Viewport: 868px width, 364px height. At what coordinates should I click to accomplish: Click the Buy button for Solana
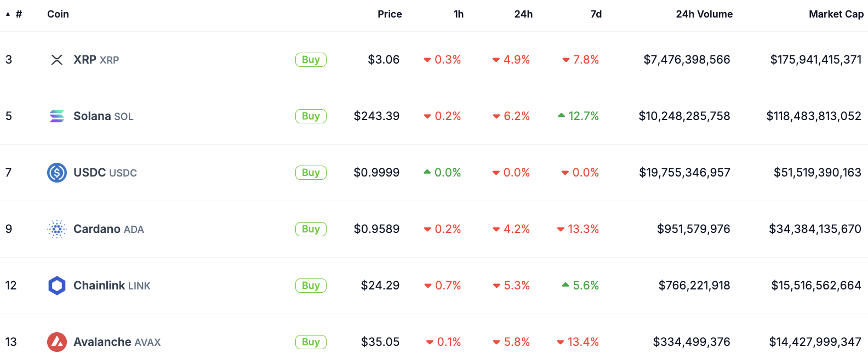311,116
